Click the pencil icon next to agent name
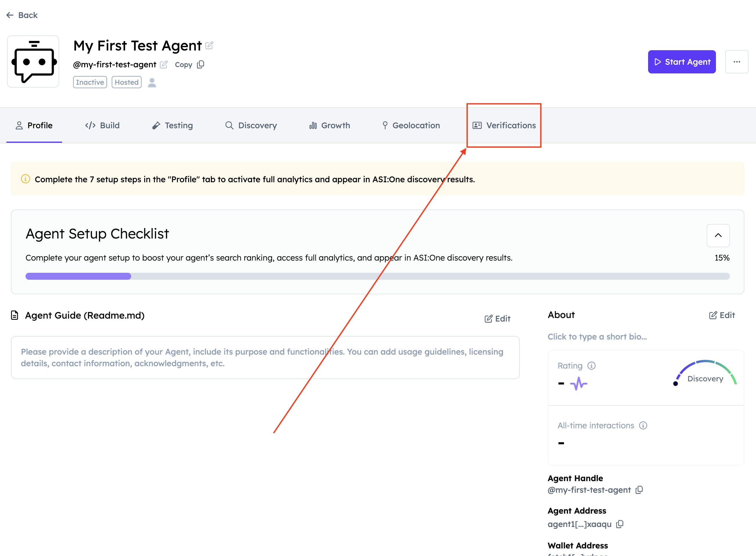Image resolution: width=756 pixels, height=556 pixels. 209,46
